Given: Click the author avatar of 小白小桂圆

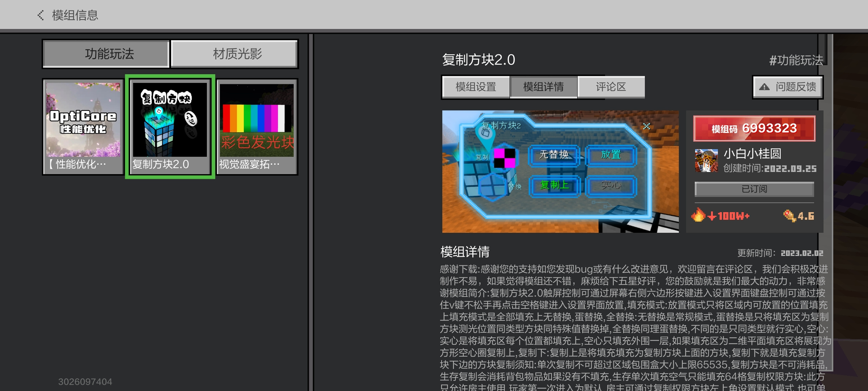Looking at the screenshot, I should 706,160.
